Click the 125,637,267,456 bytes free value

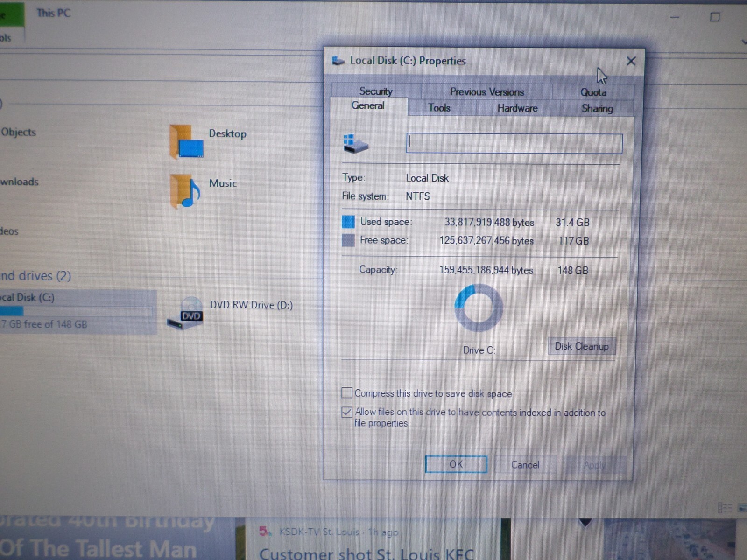point(486,241)
